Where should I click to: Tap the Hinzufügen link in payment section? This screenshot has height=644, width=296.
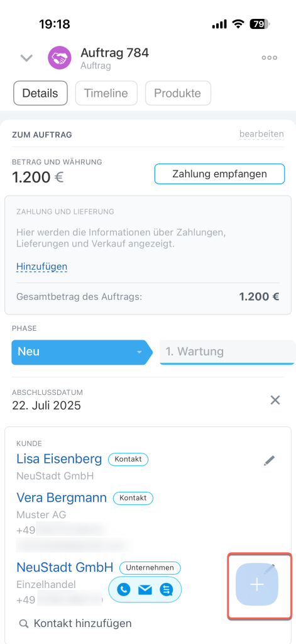pyautogui.click(x=42, y=267)
